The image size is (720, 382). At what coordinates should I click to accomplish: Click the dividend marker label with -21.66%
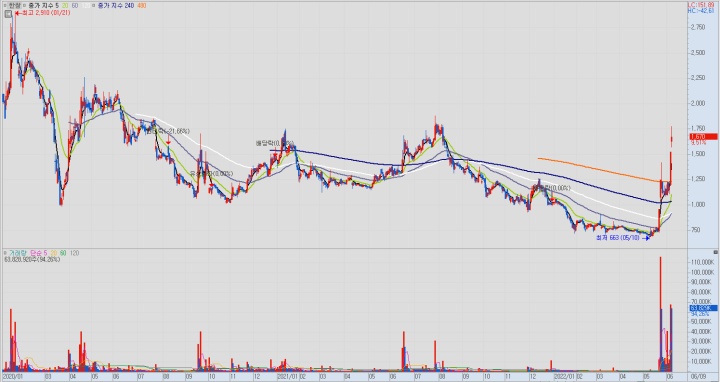168,131
